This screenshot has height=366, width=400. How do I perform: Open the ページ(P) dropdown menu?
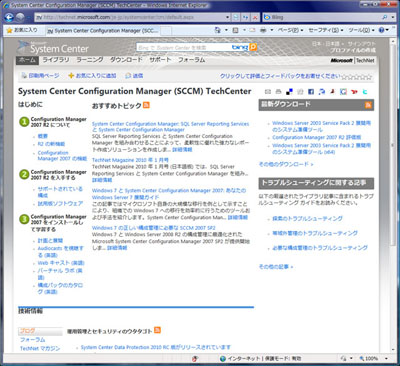(x=291, y=30)
